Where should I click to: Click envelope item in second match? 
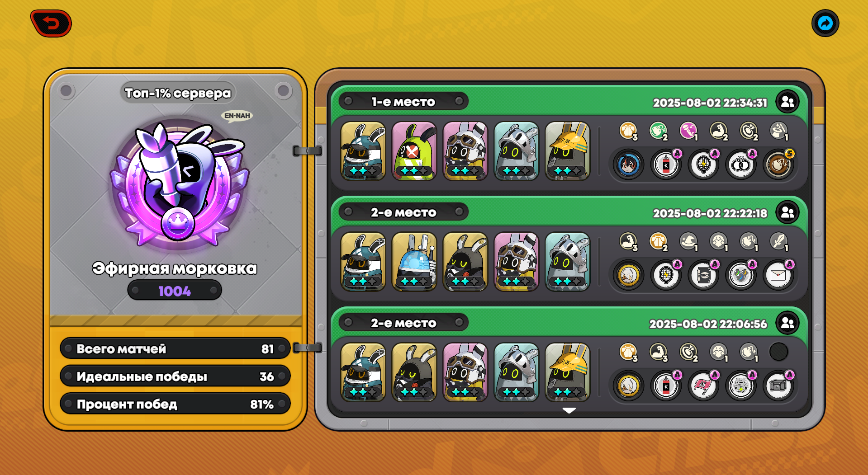click(x=778, y=275)
